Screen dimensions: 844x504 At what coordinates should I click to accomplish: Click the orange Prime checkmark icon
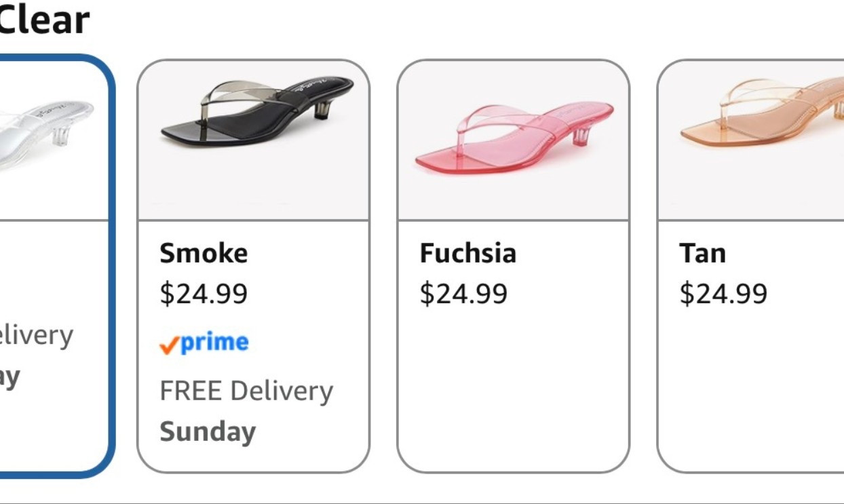click(x=169, y=346)
